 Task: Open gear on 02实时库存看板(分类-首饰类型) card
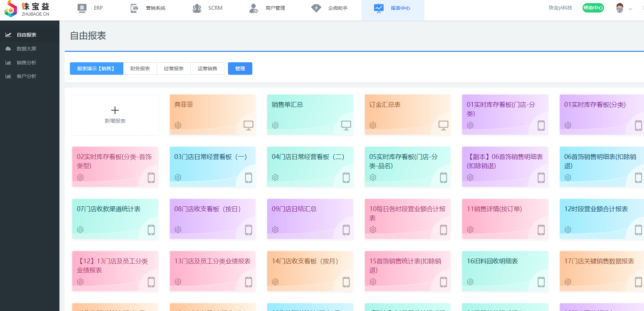(80, 177)
